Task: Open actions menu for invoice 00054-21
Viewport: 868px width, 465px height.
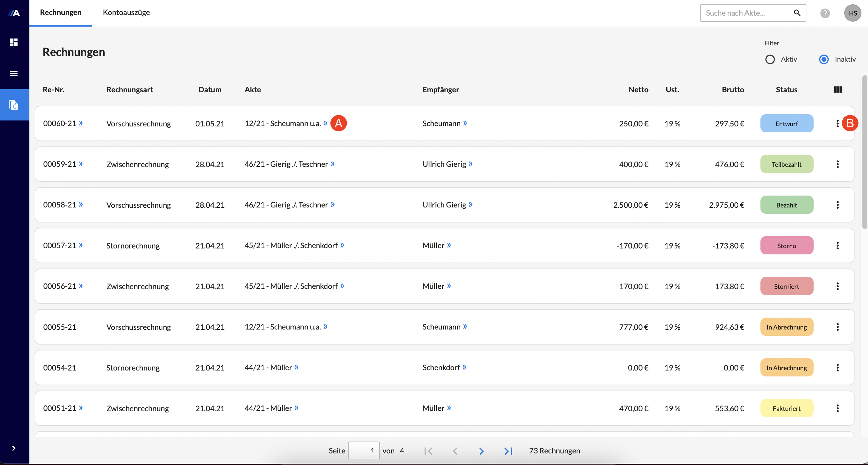Action: click(x=837, y=368)
